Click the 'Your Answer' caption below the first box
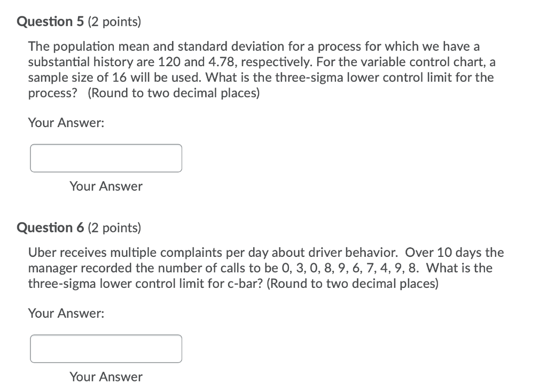 coord(105,186)
